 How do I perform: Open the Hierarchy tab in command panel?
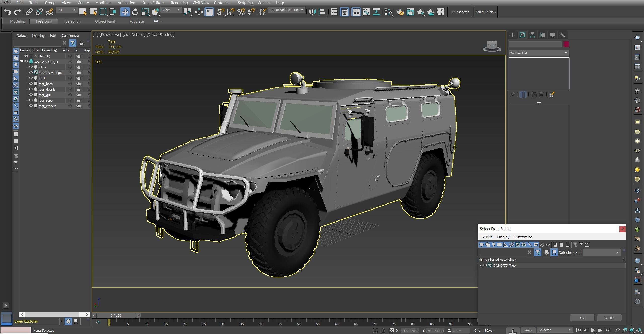tap(532, 35)
